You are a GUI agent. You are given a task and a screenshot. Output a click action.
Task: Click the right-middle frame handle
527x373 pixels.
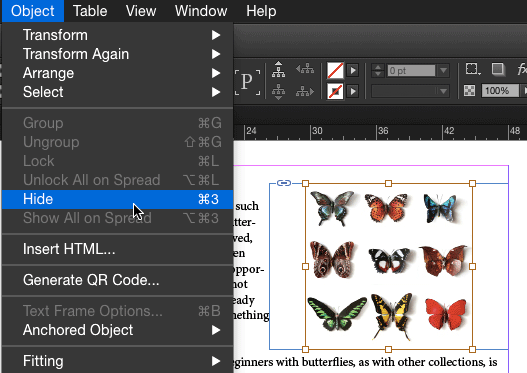click(x=472, y=266)
